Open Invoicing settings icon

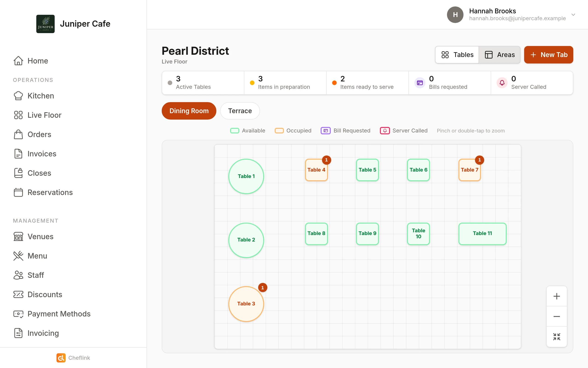(x=18, y=333)
